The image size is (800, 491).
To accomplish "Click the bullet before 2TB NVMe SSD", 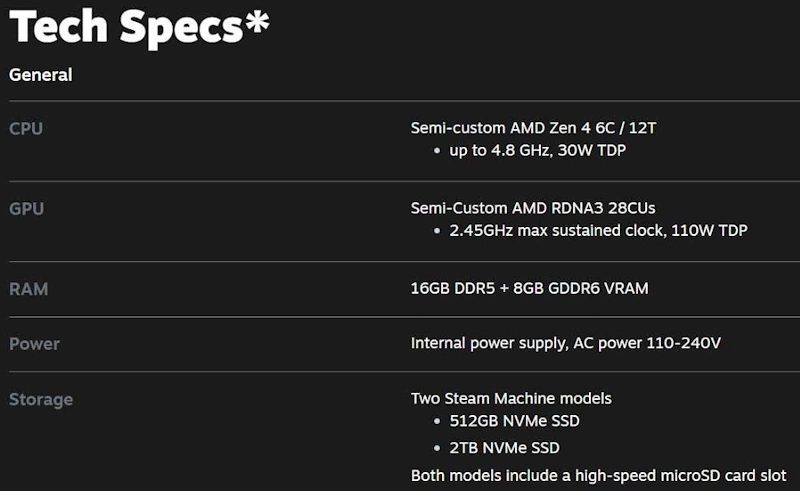I will (438, 448).
